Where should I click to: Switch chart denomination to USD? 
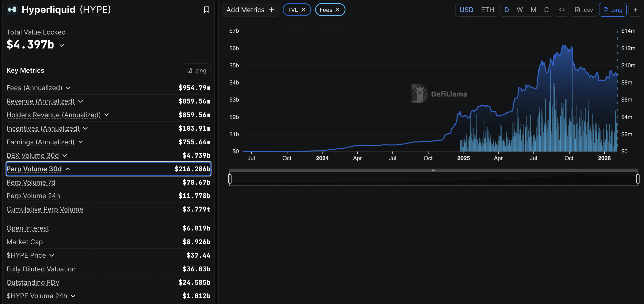tap(466, 10)
